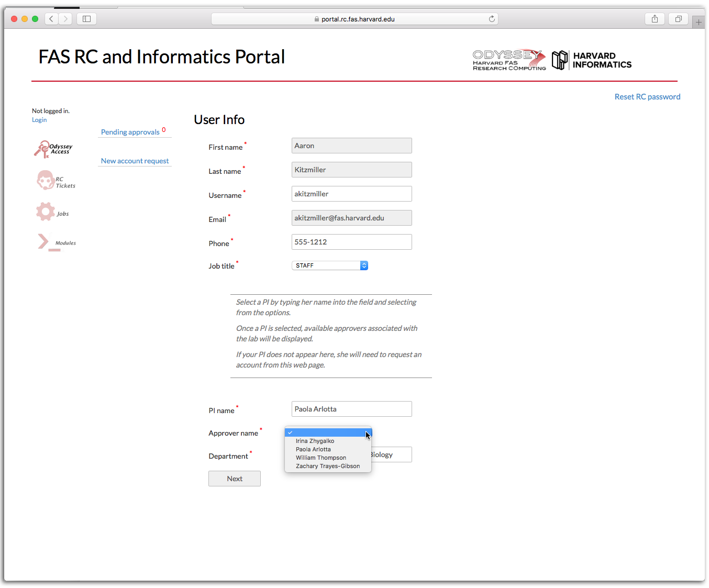
Task: Select Irina Zhygalko from approver list
Action: [x=315, y=441]
